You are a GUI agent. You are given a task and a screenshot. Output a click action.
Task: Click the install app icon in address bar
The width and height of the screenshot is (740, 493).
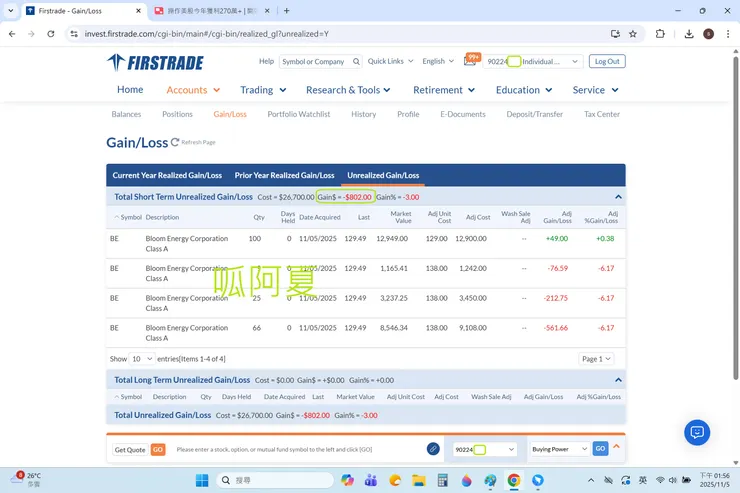tap(615, 34)
